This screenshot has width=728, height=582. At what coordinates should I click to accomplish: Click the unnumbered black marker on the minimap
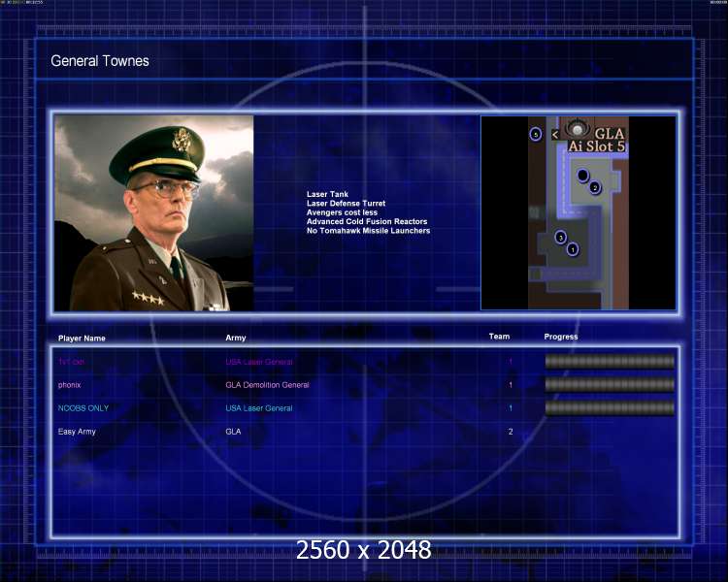(x=582, y=176)
